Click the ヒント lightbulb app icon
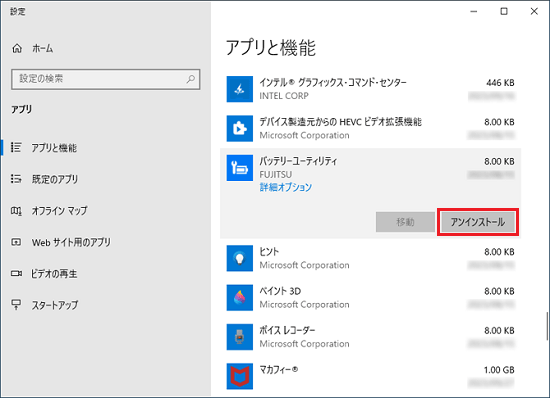550x398 pixels. coord(240,258)
